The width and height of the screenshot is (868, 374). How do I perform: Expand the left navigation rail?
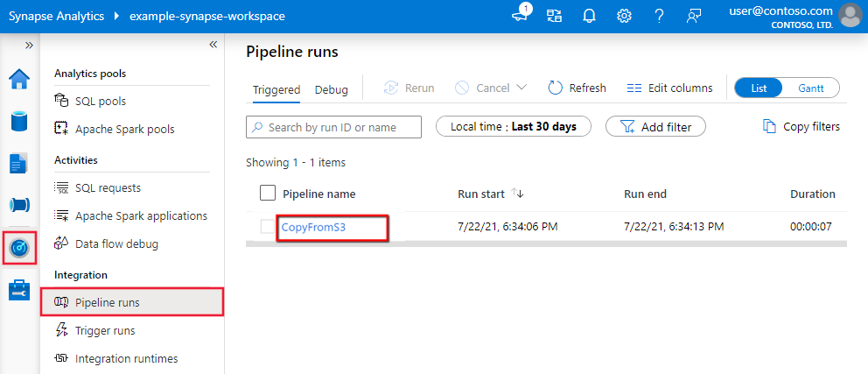(x=28, y=45)
